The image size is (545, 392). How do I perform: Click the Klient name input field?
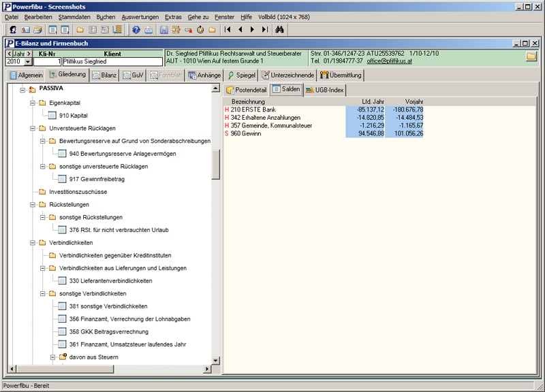(x=112, y=62)
